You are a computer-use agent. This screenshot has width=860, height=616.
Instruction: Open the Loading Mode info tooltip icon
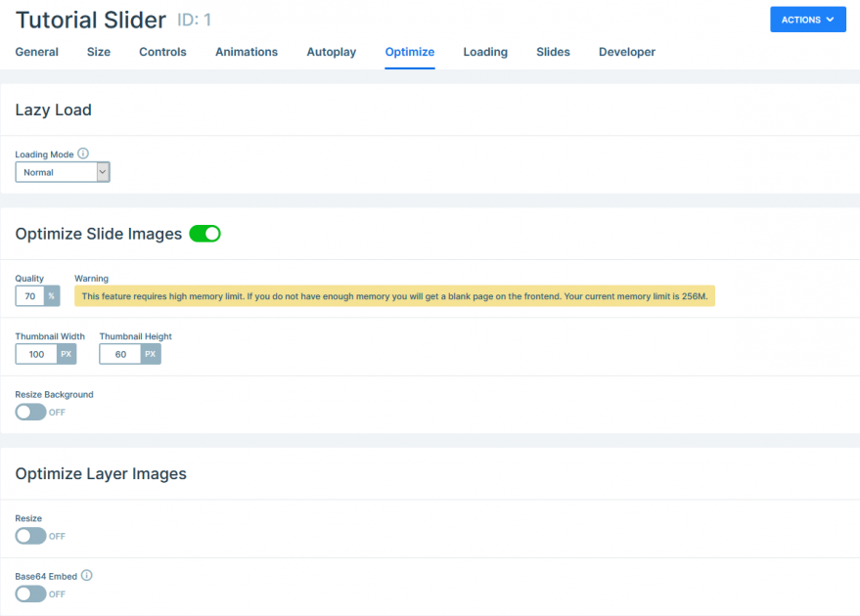point(83,154)
